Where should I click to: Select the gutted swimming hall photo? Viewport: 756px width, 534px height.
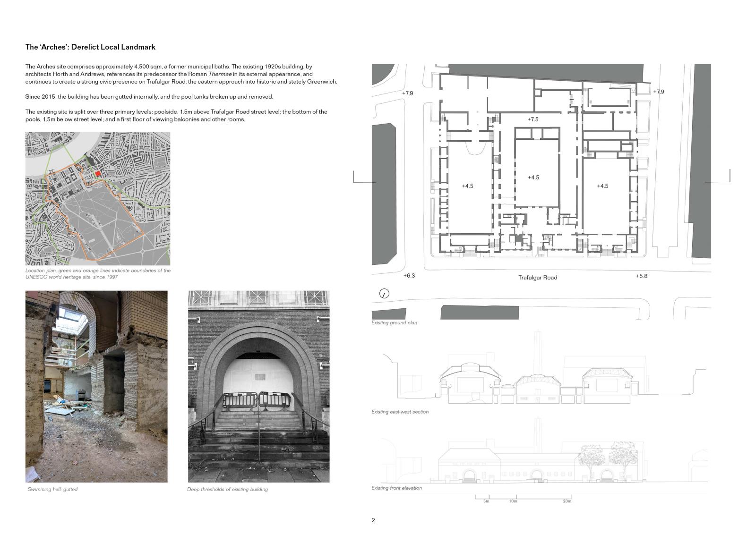pyautogui.click(x=96, y=386)
